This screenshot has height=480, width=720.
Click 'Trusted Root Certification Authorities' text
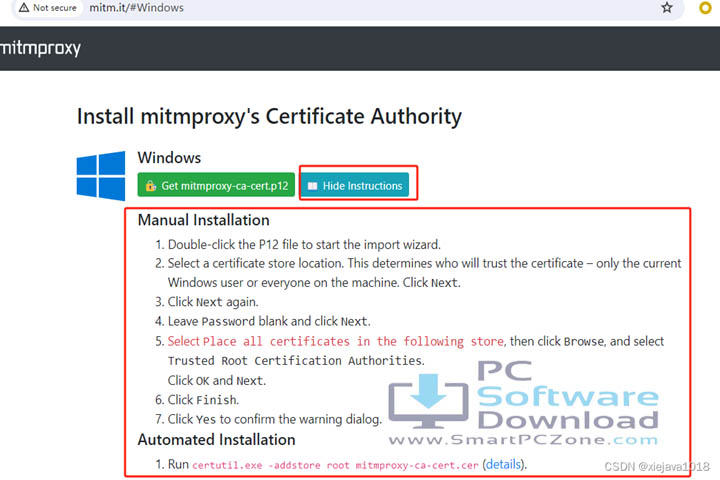pos(296,361)
